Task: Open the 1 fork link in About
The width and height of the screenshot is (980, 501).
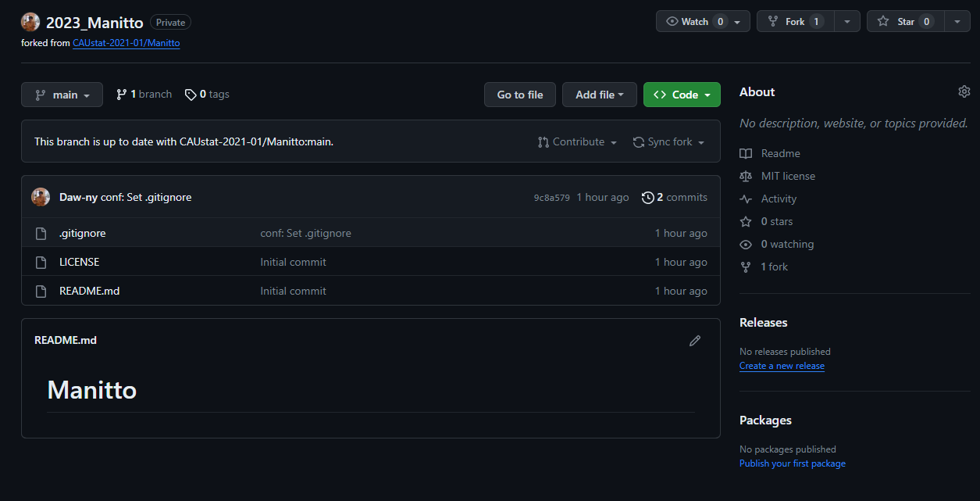Action: (775, 267)
